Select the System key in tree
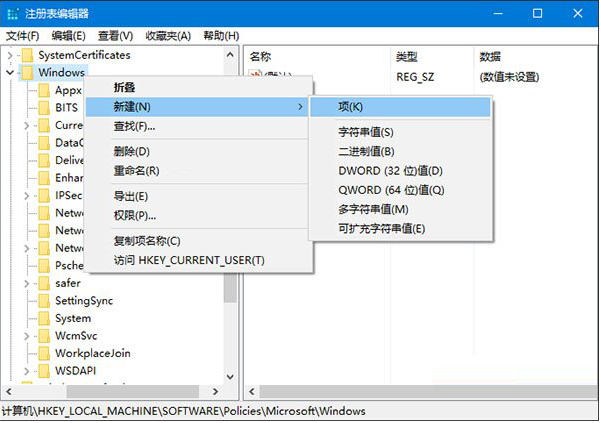Screen dimensions: 601x423 (x=73, y=318)
